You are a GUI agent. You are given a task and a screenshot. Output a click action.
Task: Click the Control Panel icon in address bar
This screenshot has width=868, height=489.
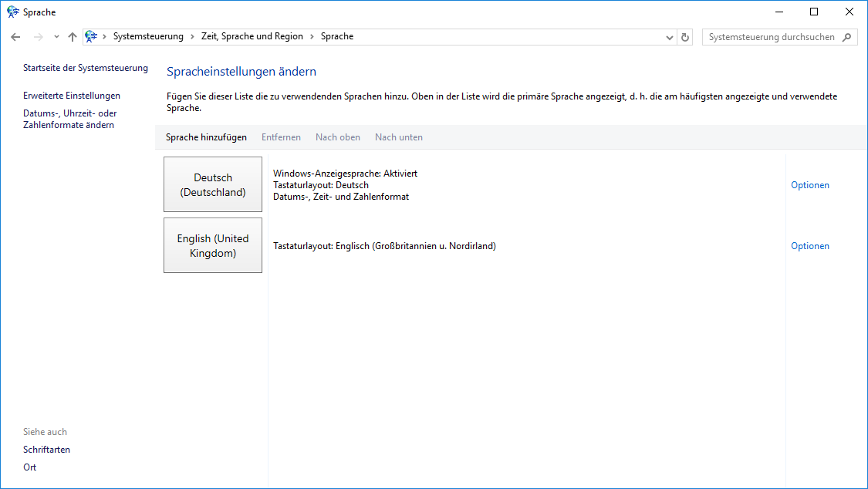pyautogui.click(x=91, y=36)
